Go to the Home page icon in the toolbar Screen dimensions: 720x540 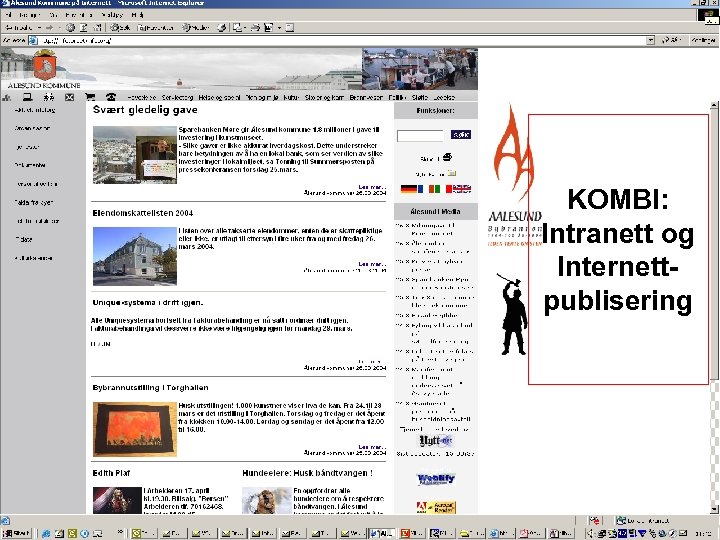click(x=97, y=28)
